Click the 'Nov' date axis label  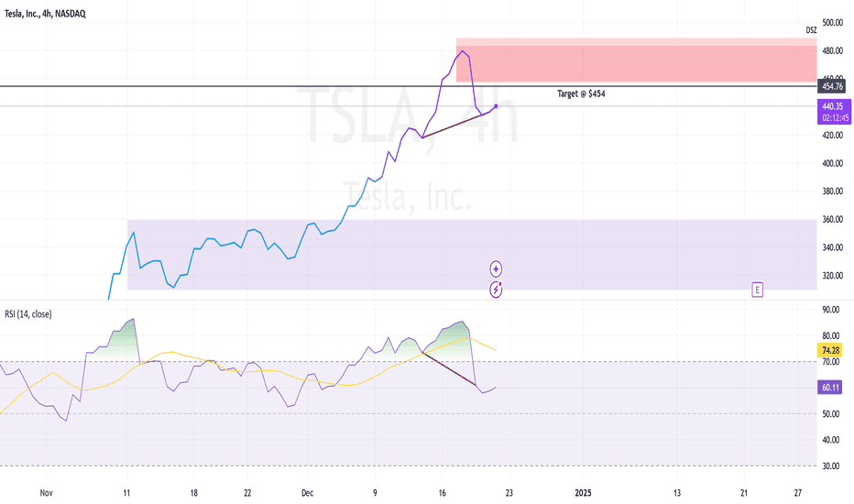tap(47, 493)
